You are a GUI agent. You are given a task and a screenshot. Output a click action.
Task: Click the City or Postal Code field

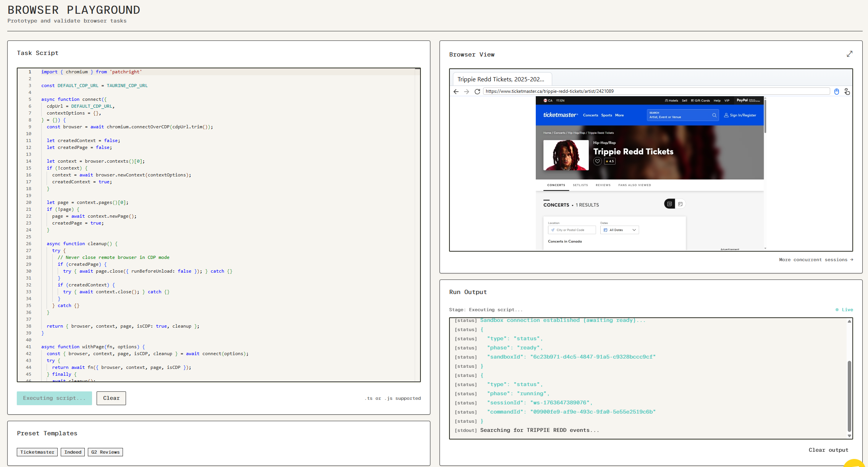tap(572, 230)
